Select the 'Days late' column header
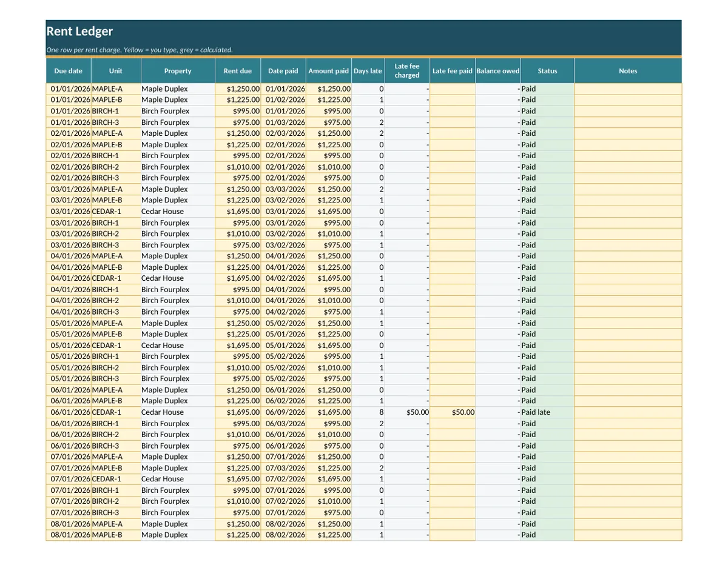Viewport: 728px width, 562px height. click(x=368, y=71)
